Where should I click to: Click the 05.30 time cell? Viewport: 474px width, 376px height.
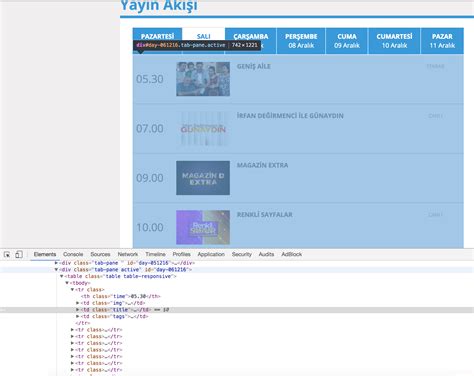pos(150,79)
